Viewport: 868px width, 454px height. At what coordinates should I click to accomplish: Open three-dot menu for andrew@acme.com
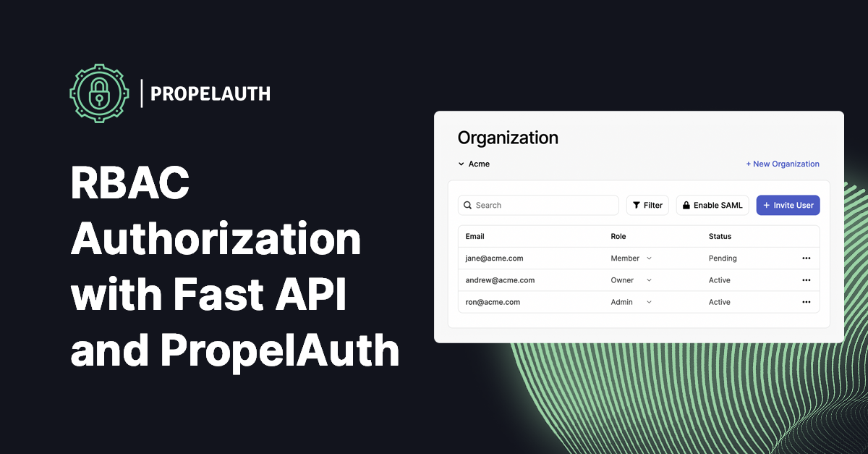[x=807, y=280]
